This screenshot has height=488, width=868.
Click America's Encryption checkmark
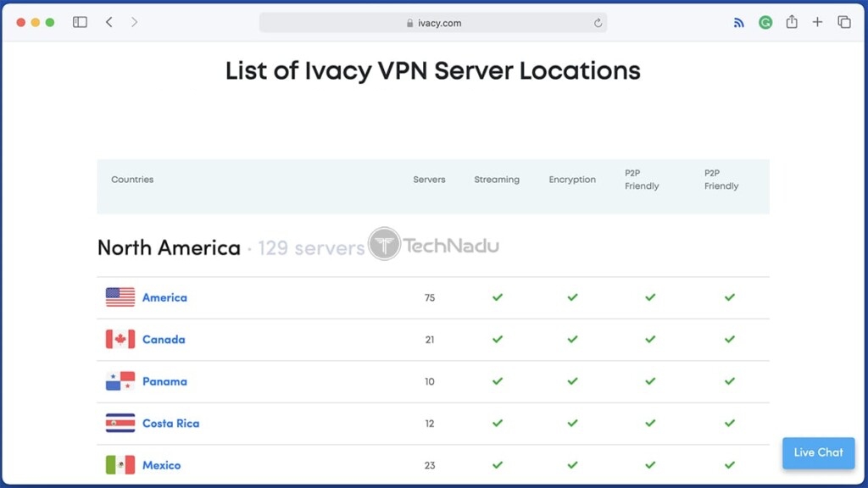pyautogui.click(x=572, y=297)
